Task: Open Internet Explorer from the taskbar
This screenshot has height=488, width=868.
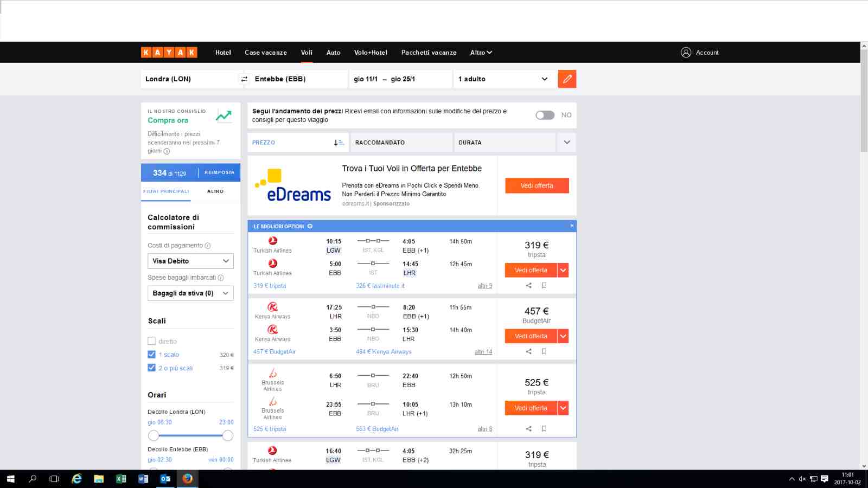Action: [77, 479]
